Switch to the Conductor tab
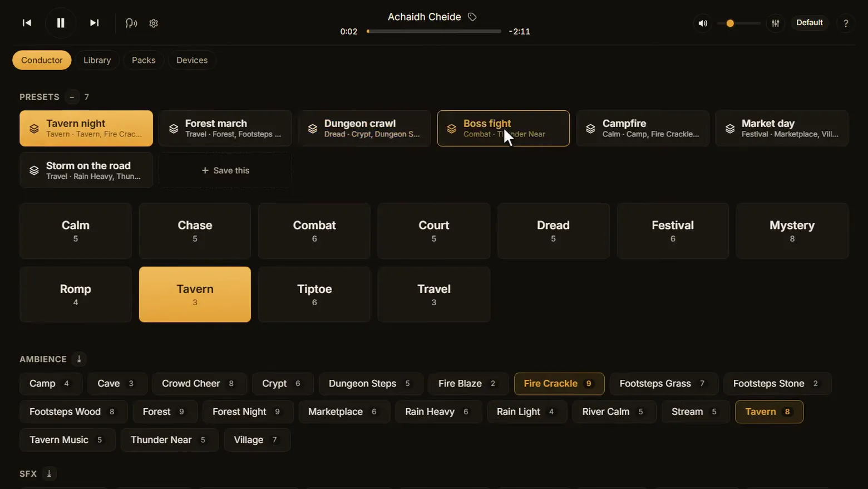 coord(42,60)
